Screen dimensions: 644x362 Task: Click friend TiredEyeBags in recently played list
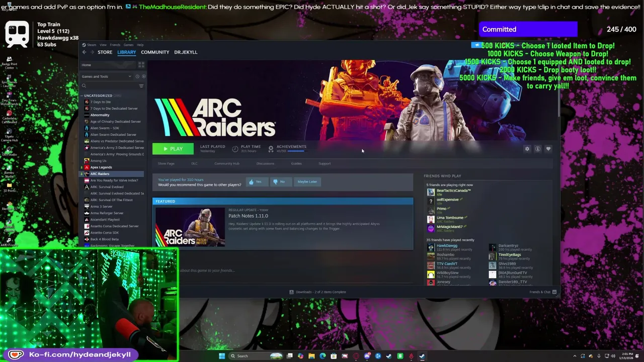[x=510, y=254]
